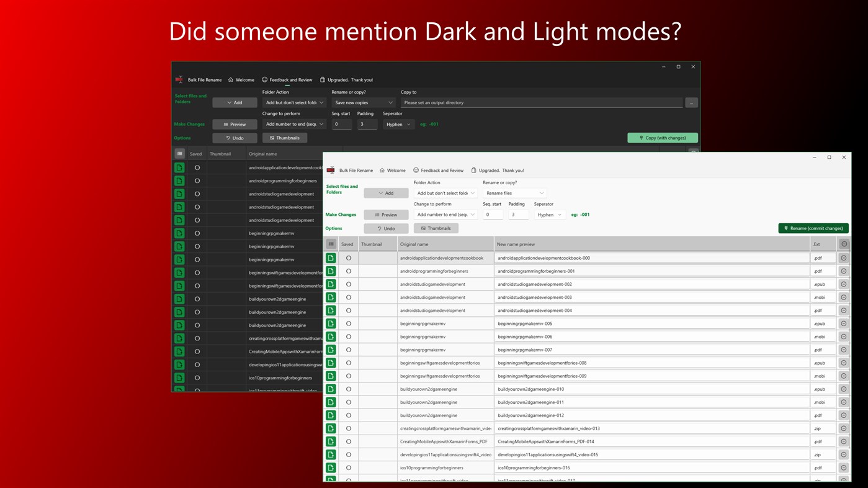Viewport: 868px width, 488px height.
Task: Open Welcome tab in light window
Action: click(x=392, y=170)
